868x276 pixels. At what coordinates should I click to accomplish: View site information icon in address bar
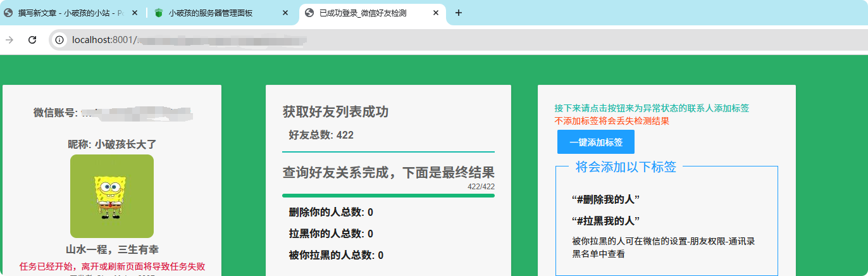click(x=59, y=40)
